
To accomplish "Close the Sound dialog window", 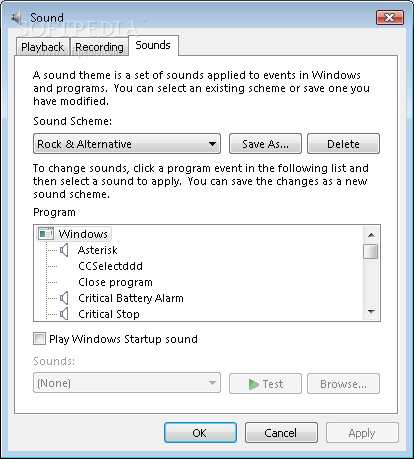I will [390, 17].
